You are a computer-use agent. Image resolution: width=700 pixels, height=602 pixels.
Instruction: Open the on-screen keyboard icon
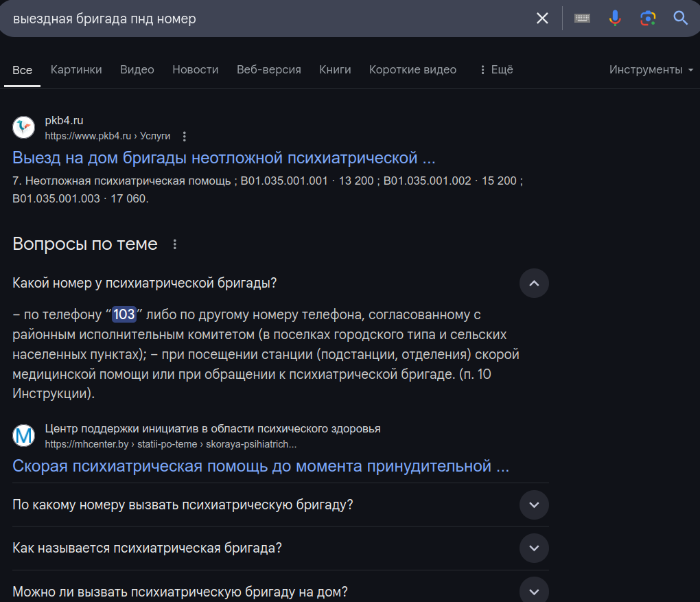[x=582, y=19]
